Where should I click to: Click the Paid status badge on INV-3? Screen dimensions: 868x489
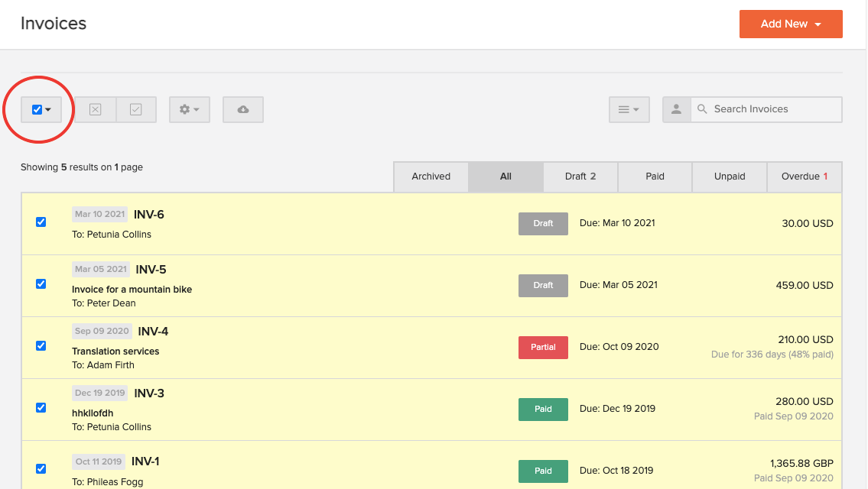(543, 410)
